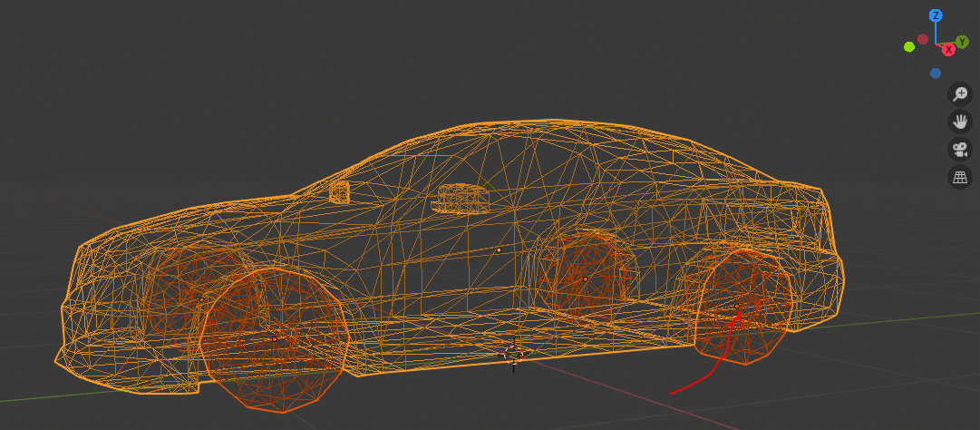Click the small cylinder on the car roofline
980x430 pixels.
[x=463, y=199]
